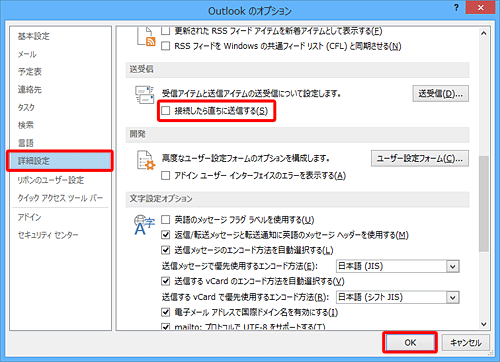500x362 pixels.
Task: Uncheck 電子メール アドレスで国際ドメイン名を有効にする
Action: (x=166, y=312)
